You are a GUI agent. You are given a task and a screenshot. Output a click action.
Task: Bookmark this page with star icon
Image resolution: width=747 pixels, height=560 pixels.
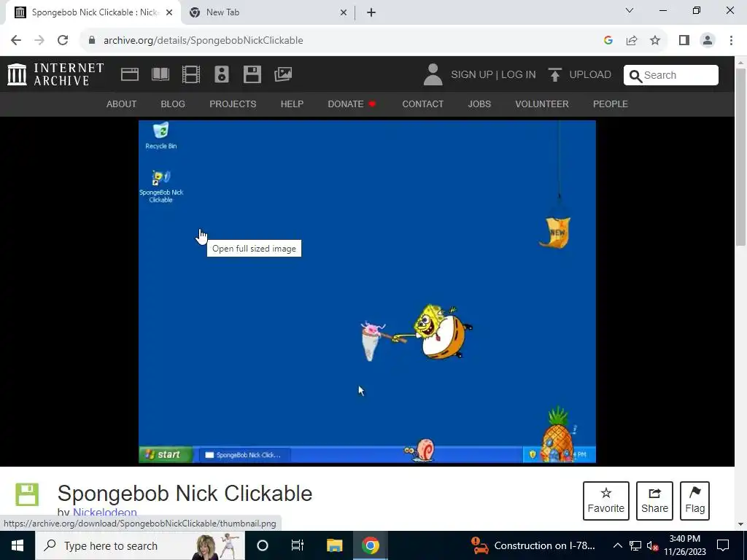click(655, 40)
